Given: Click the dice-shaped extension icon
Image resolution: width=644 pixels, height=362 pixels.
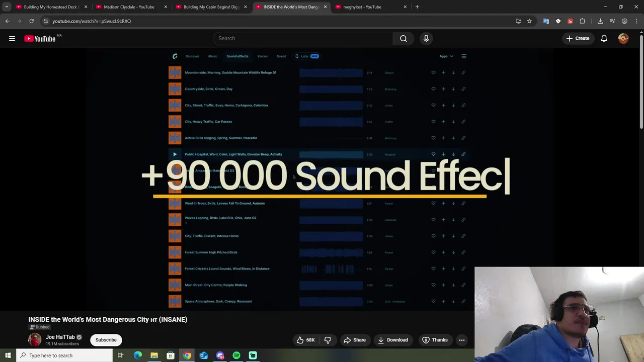Looking at the screenshot, I should point(558,21).
